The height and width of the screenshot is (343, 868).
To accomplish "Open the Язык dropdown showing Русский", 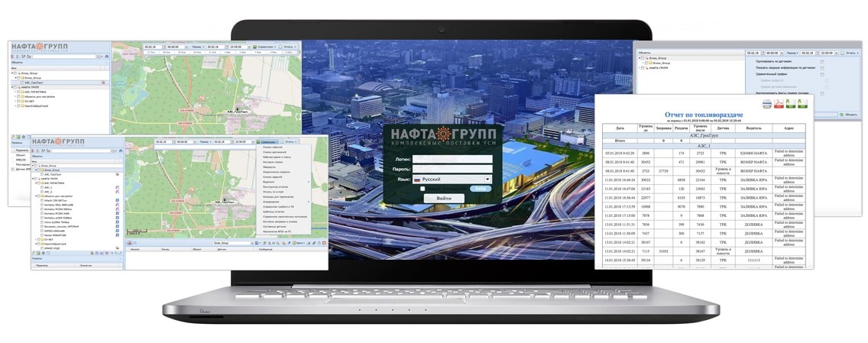I will [x=452, y=180].
